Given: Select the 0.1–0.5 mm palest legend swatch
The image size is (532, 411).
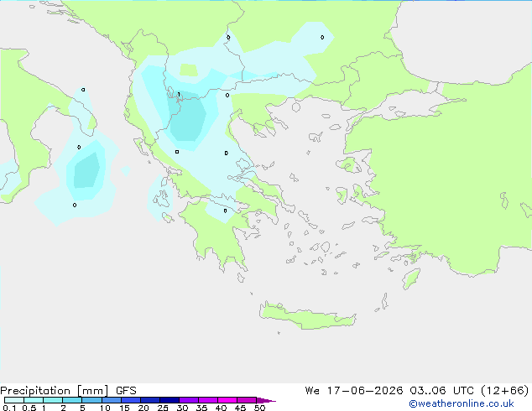Looking at the screenshot, I should [x=14, y=400].
